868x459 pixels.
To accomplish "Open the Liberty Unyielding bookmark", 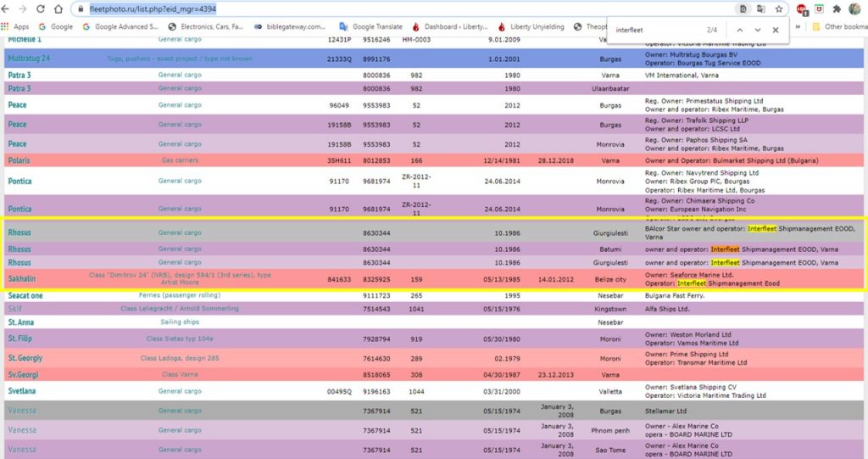I will coord(531,26).
